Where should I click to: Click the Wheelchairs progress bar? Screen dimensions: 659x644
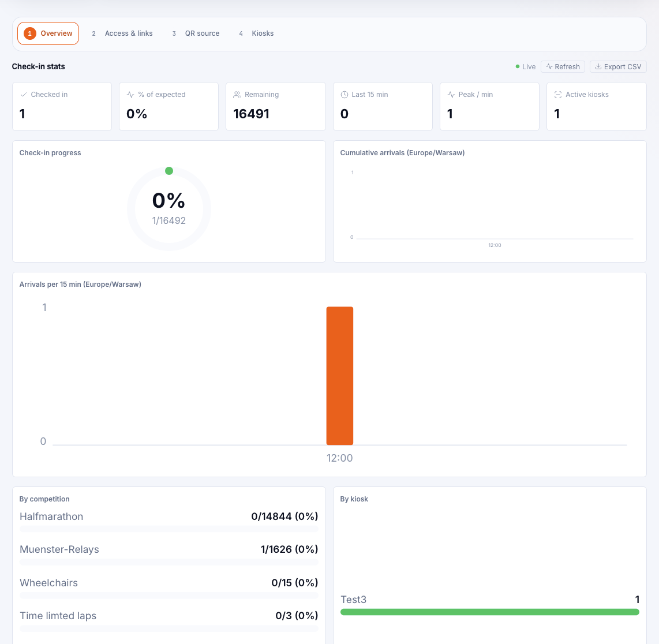pyautogui.click(x=169, y=595)
